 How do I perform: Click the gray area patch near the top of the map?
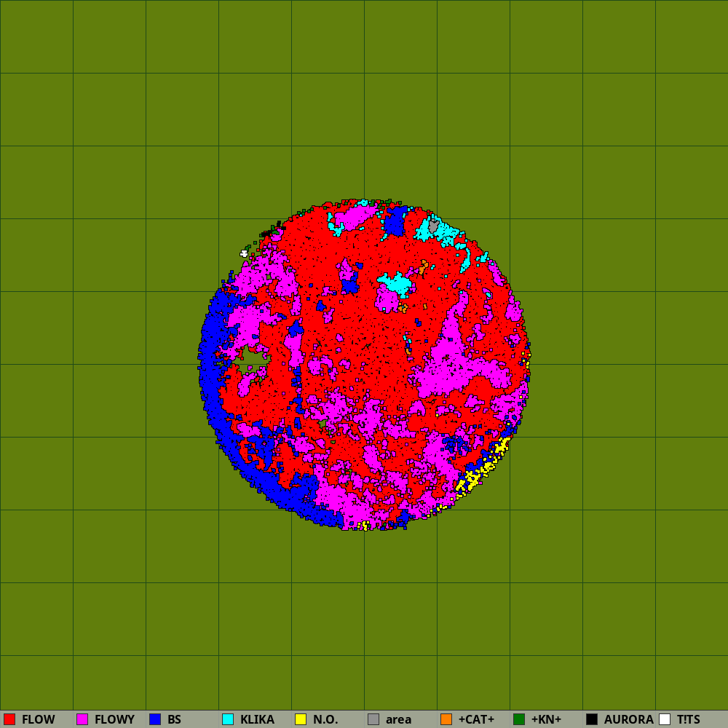tap(434, 227)
